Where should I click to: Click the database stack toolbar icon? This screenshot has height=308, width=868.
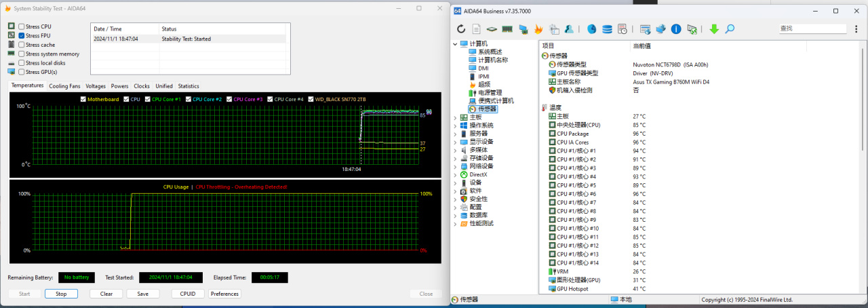[607, 29]
